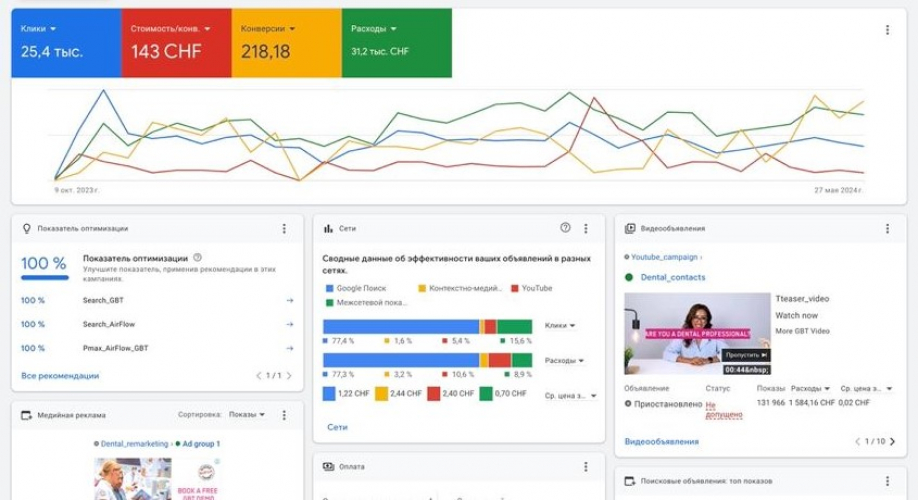Viewport: 918px width, 500px height.
Task: Open the Клики dropdown in Сети card
Action: pos(560,326)
